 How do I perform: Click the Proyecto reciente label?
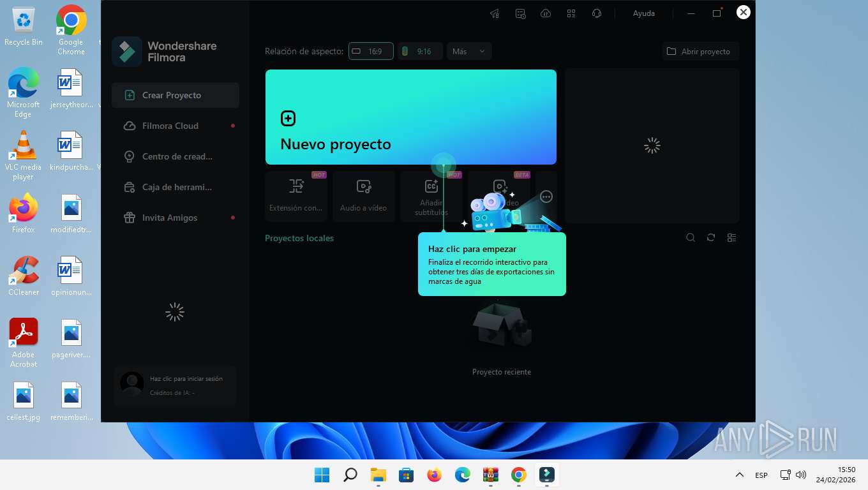click(x=502, y=372)
